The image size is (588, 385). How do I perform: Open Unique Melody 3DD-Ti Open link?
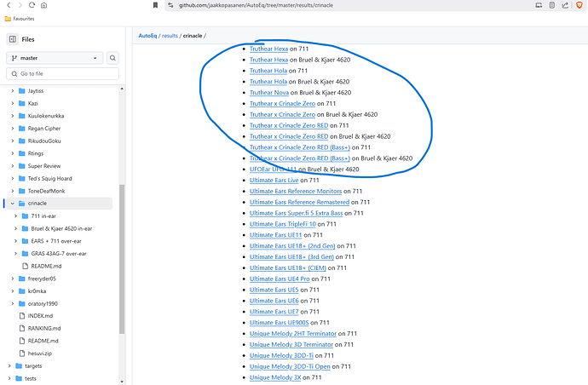[x=290, y=366]
